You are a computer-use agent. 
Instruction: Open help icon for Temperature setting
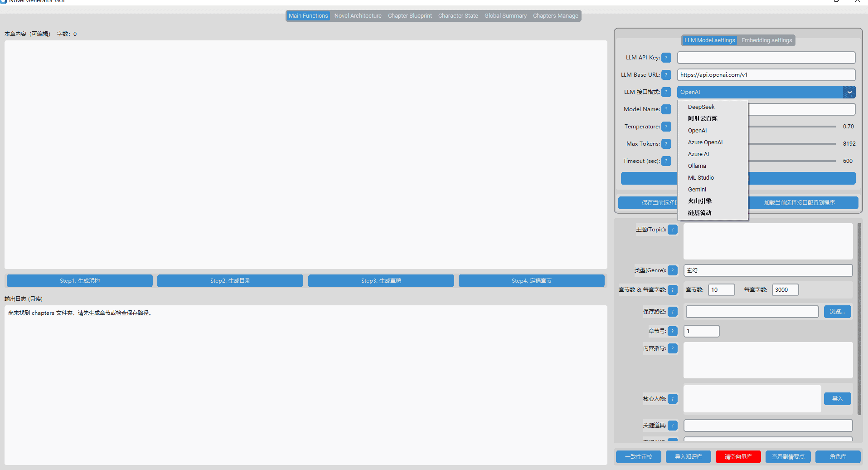coord(666,127)
